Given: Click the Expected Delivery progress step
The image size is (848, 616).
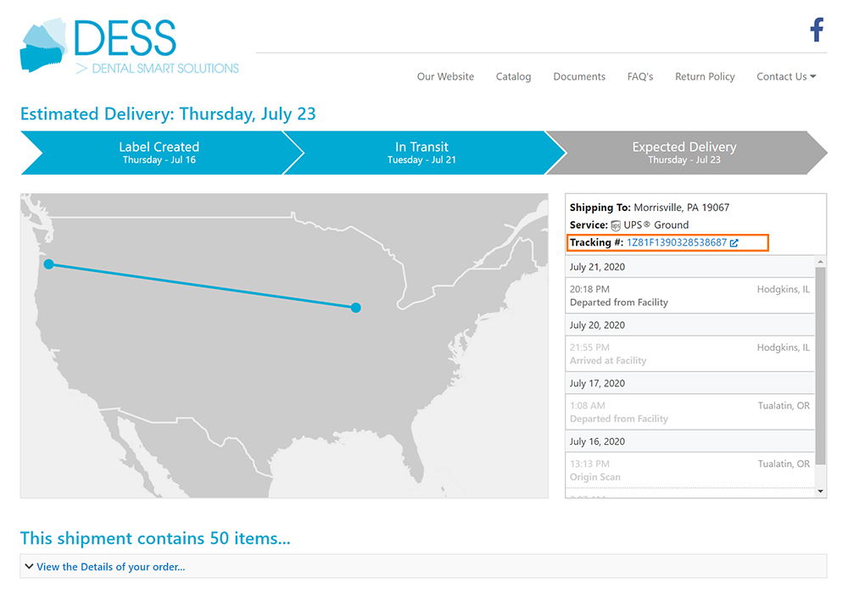Looking at the screenshot, I should pos(683,153).
